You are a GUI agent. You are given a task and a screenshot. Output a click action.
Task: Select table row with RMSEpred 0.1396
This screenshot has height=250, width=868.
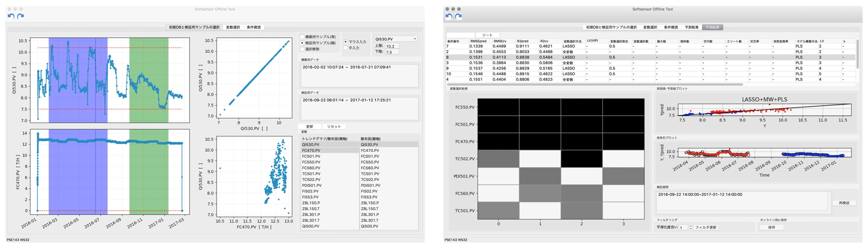click(x=650, y=52)
